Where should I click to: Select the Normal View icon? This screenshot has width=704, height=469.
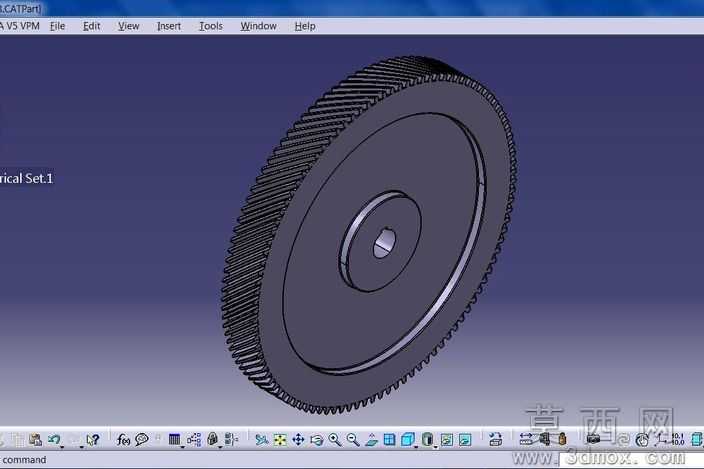371,440
